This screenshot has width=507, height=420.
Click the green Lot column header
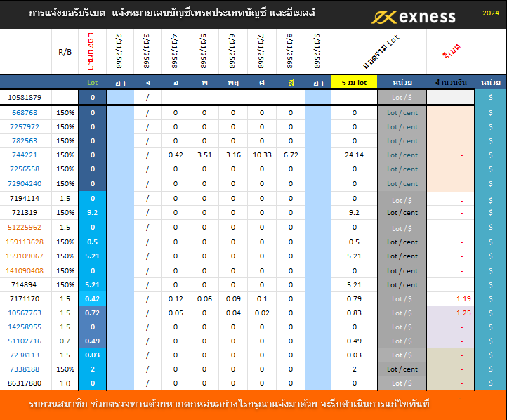[92, 82]
